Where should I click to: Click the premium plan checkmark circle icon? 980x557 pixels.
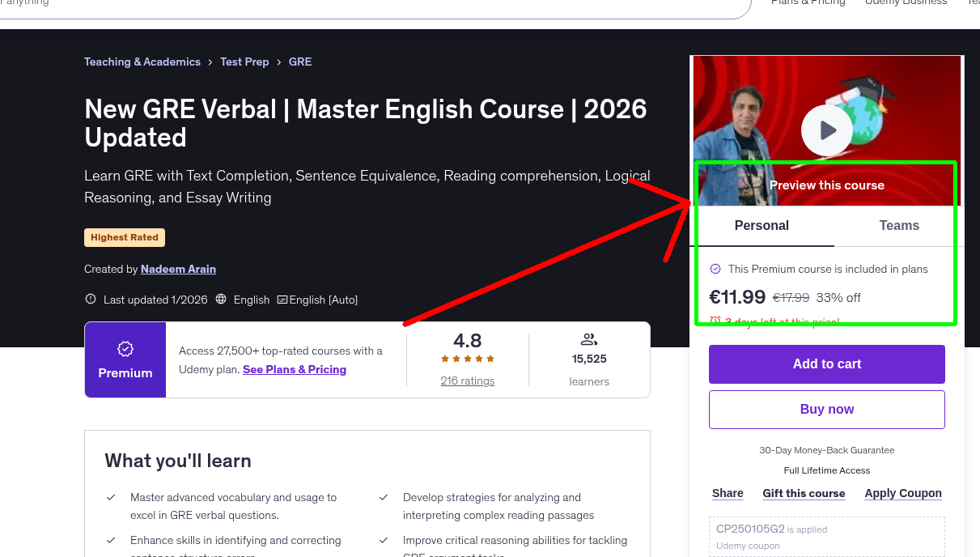715,269
